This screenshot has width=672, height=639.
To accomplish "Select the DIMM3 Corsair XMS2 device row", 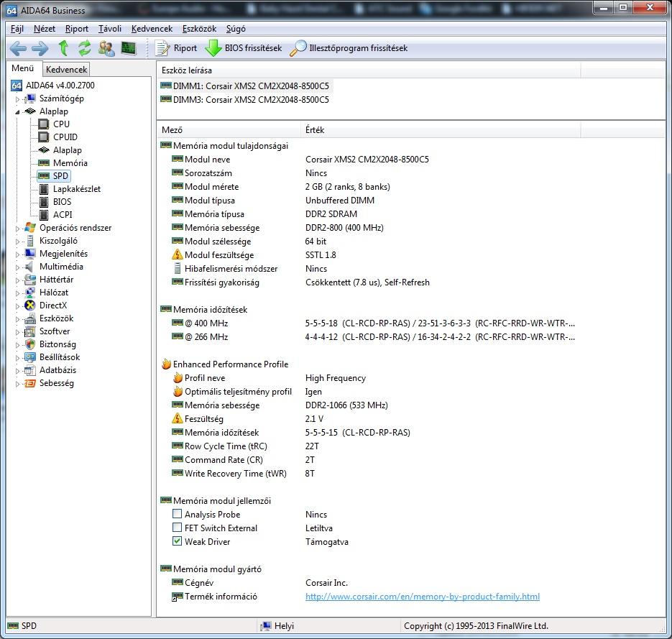I will (244, 99).
